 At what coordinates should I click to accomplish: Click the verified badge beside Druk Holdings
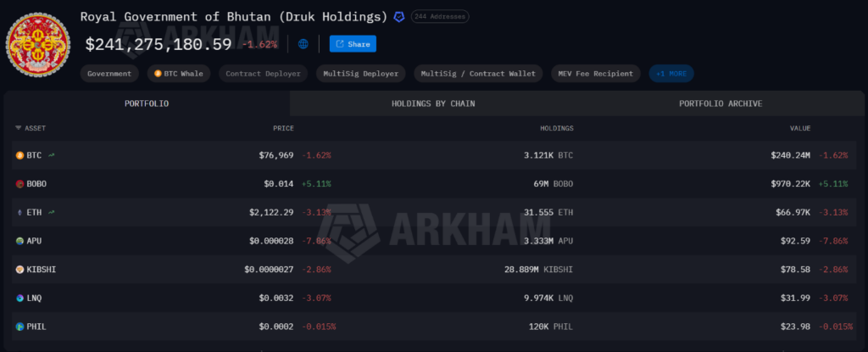pos(399,17)
